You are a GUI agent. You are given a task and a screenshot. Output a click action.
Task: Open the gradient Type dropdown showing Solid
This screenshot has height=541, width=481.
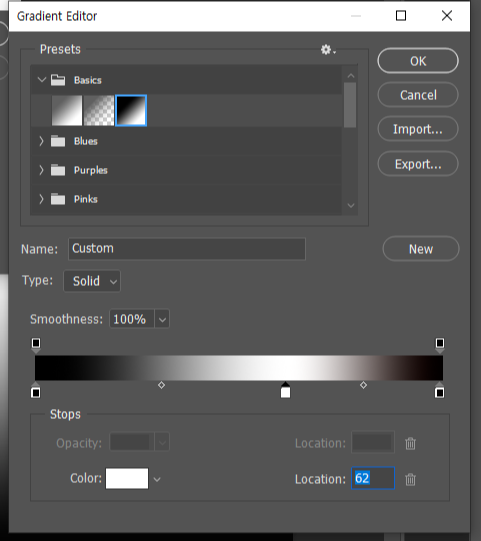click(92, 281)
